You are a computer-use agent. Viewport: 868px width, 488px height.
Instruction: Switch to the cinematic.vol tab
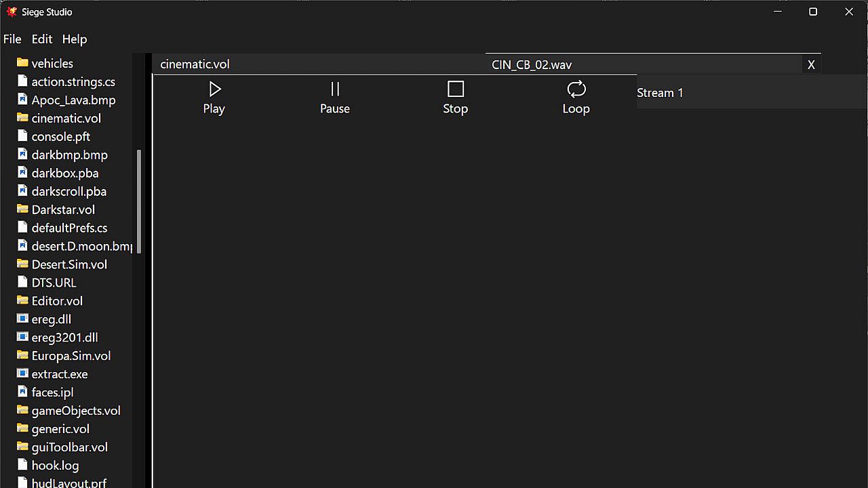click(195, 64)
